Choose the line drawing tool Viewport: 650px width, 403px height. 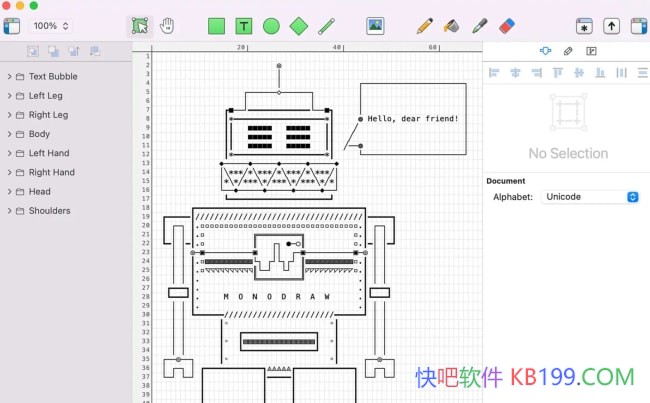coord(326,26)
